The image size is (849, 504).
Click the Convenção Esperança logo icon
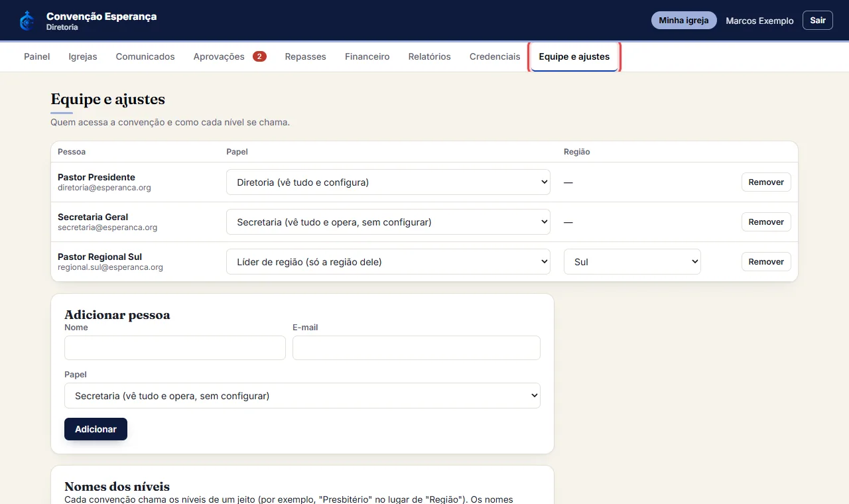[27, 21]
